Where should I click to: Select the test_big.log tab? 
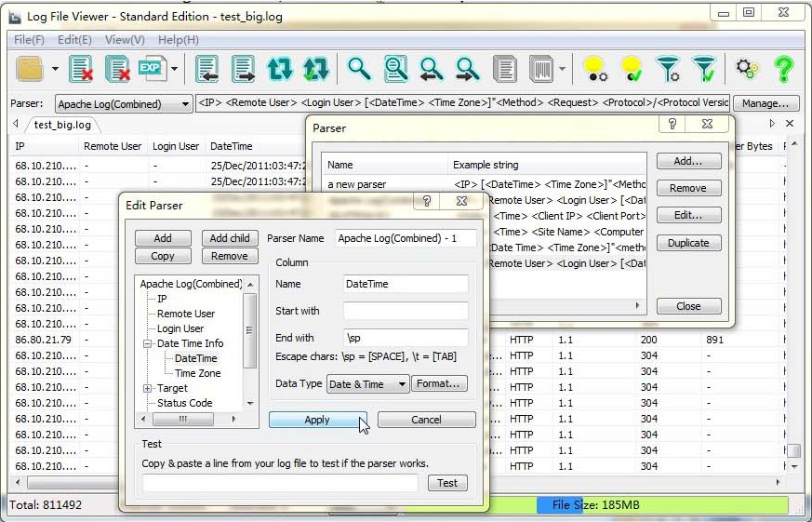pos(60,124)
